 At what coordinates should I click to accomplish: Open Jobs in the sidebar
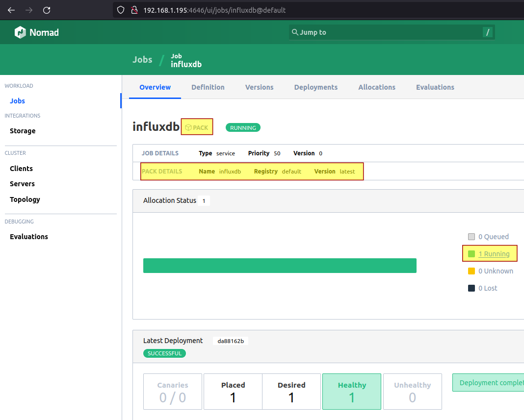[x=17, y=101]
